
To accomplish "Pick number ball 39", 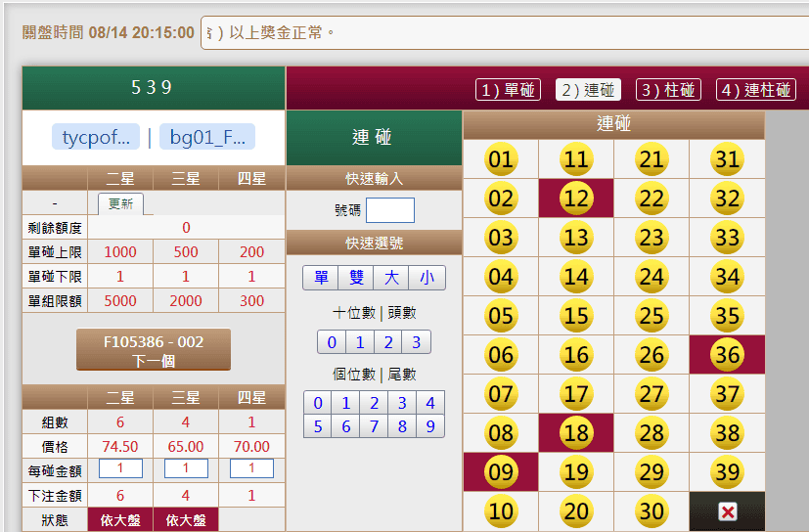I will 727,471.
